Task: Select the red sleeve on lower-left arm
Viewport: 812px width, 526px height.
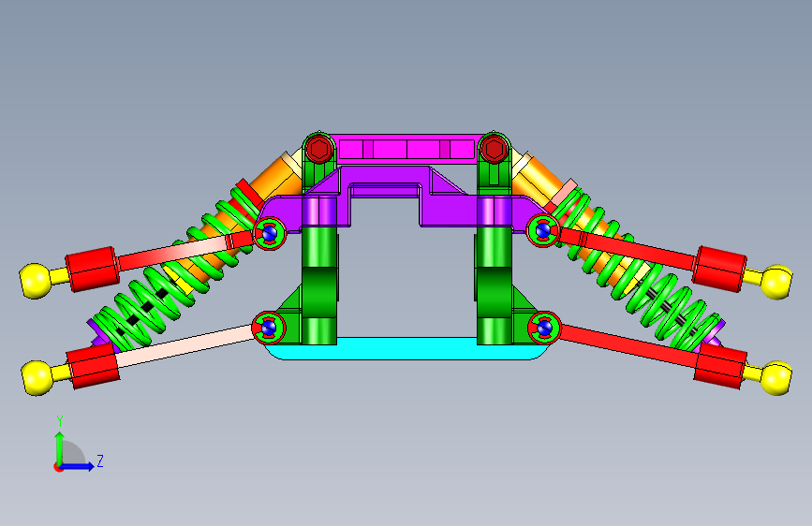Action: coord(94,366)
